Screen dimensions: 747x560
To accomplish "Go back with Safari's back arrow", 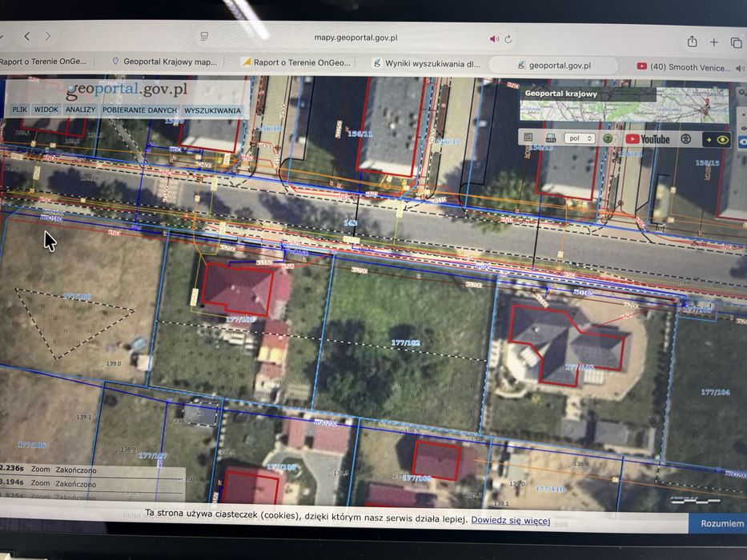I will [x=27, y=36].
